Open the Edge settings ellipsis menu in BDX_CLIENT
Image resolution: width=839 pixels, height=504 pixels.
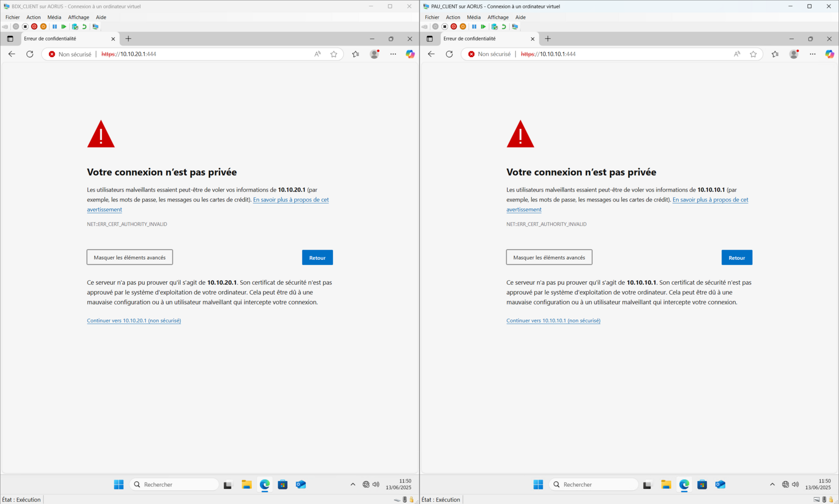(x=393, y=54)
